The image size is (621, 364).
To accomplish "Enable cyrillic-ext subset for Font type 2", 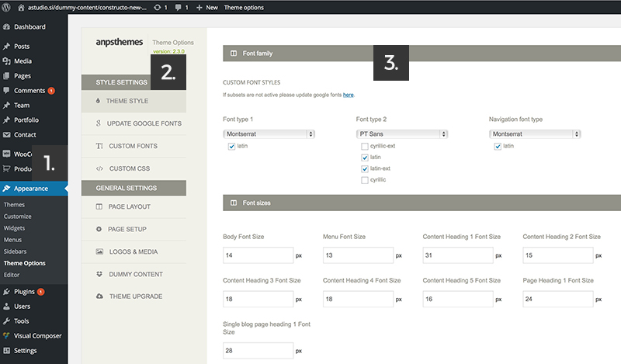I will click(x=365, y=146).
